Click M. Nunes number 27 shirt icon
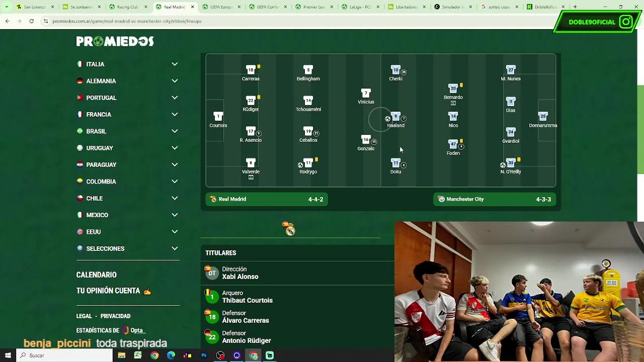The height and width of the screenshot is (362, 644). point(511,69)
